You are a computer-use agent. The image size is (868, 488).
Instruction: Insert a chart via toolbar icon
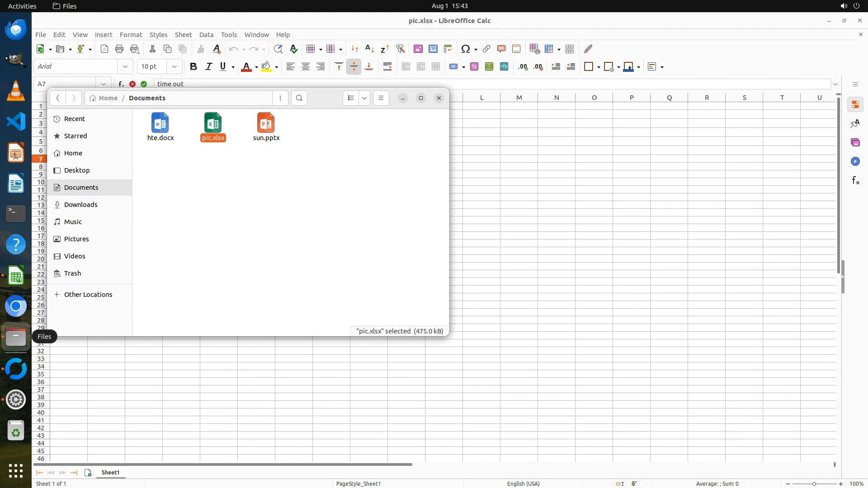(x=433, y=49)
